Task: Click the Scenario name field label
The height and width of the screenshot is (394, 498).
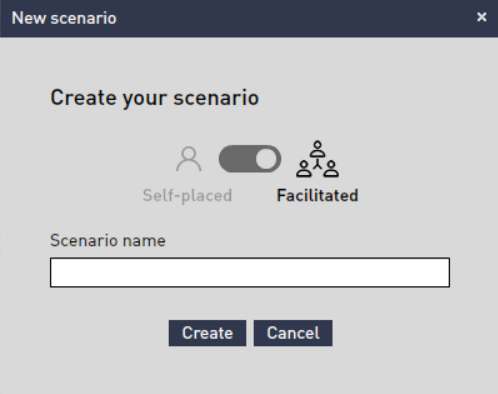Action: pos(108,240)
